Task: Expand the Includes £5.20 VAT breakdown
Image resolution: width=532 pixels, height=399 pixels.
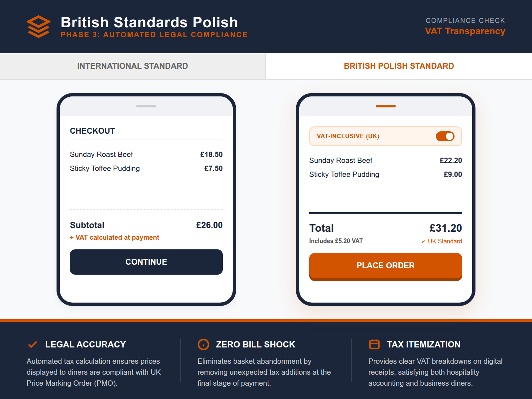Action: pyautogui.click(x=336, y=241)
